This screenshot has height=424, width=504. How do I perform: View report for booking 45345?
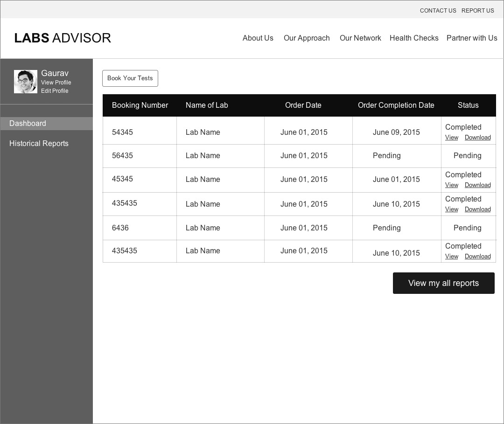tap(452, 185)
